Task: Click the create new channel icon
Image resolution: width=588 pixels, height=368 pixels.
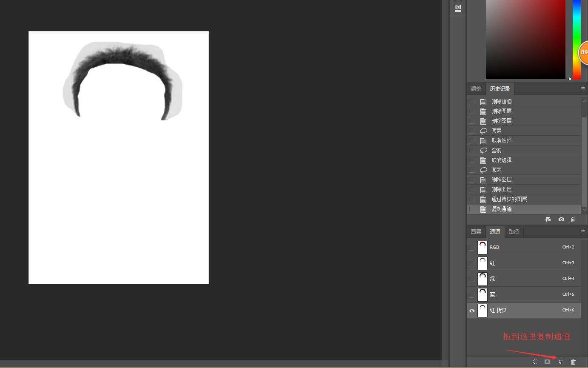Action: coord(561,362)
